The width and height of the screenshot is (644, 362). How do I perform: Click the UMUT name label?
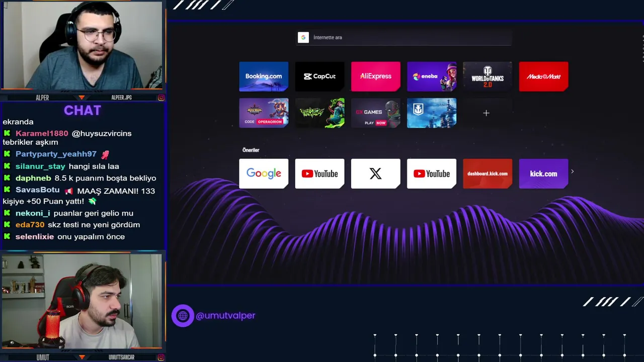pos(43,357)
